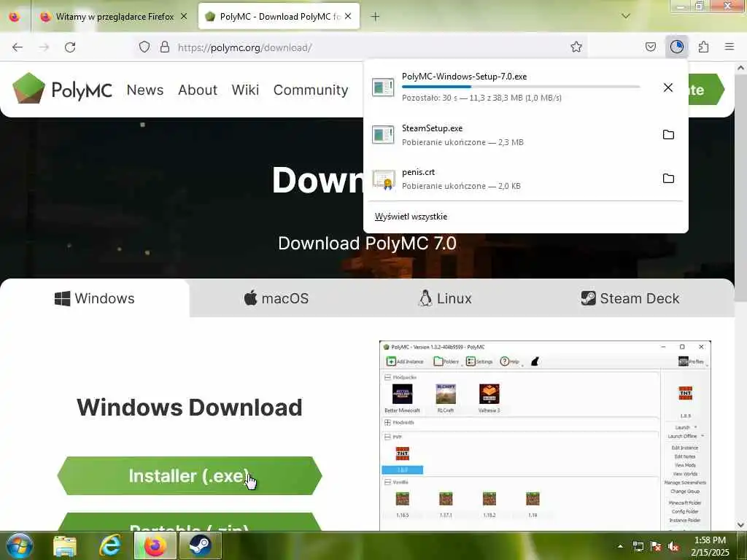
Task: Click the address bar showing polymc.org/download/
Action: pos(362,47)
